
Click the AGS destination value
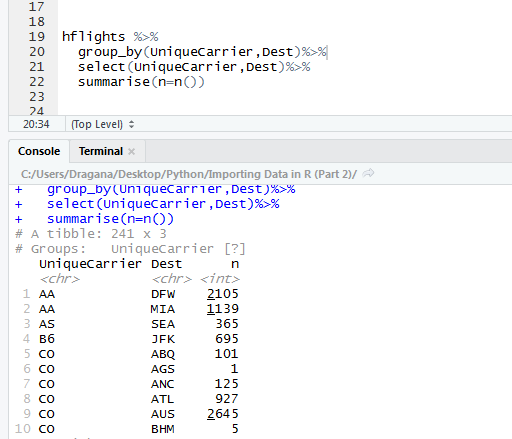[x=163, y=369]
